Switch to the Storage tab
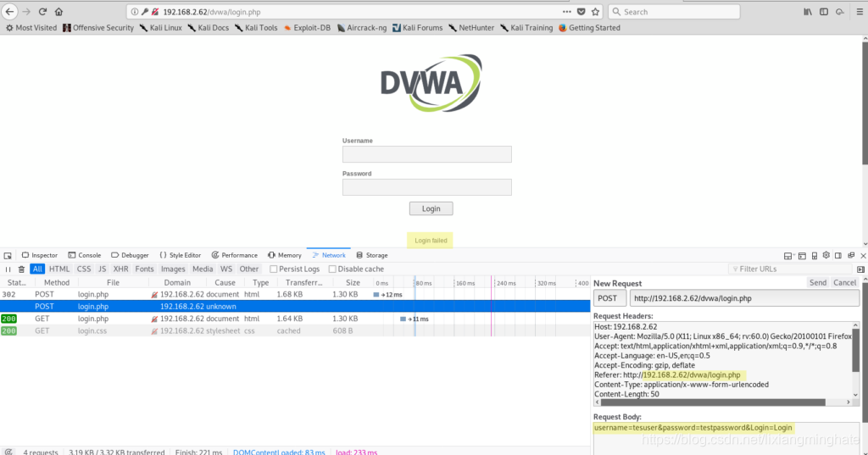This screenshot has width=868, height=455. click(x=371, y=255)
